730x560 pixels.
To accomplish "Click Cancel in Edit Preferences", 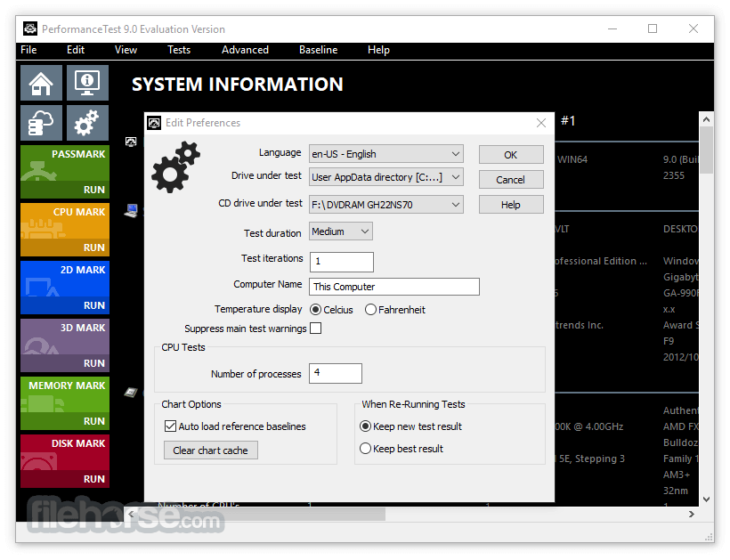I will click(x=511, y=180).
